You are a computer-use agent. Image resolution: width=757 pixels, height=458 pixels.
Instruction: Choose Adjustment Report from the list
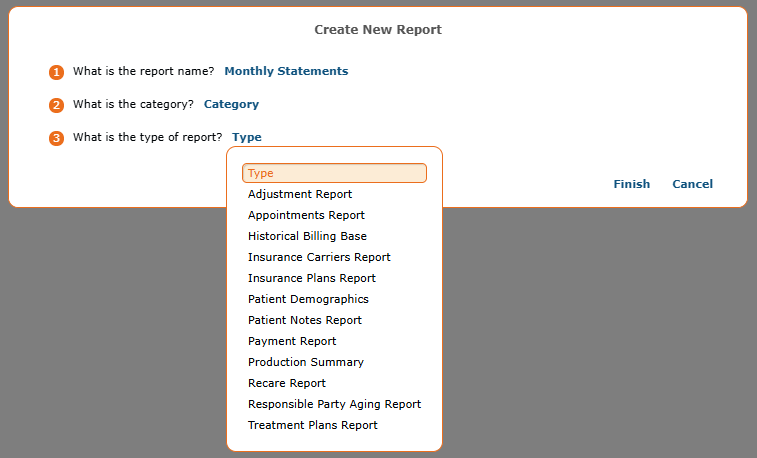[x=300, y=194]
